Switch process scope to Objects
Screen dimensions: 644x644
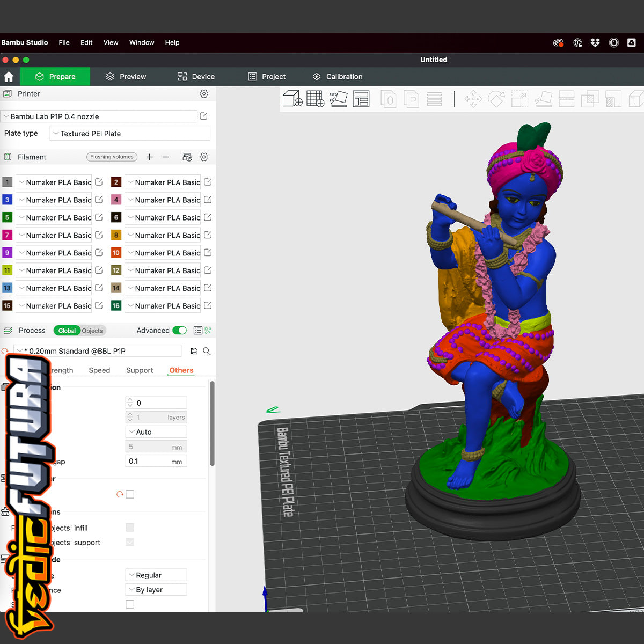tap(92, 331)
